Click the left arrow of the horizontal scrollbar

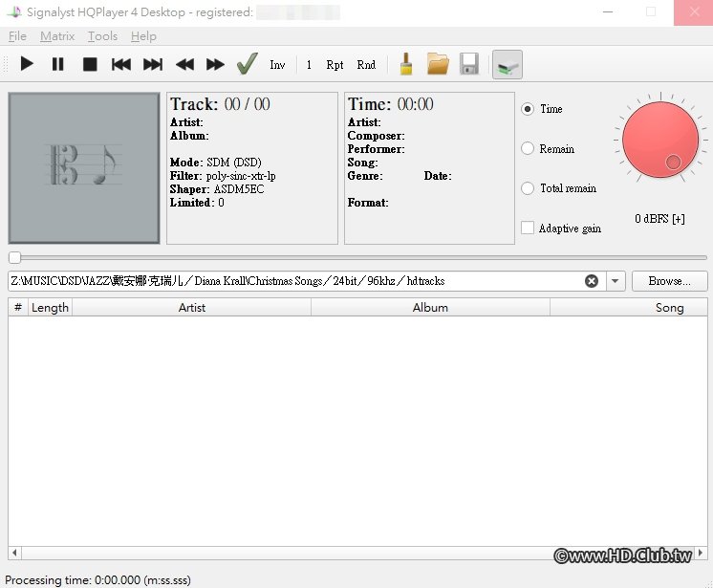point(14,553)
